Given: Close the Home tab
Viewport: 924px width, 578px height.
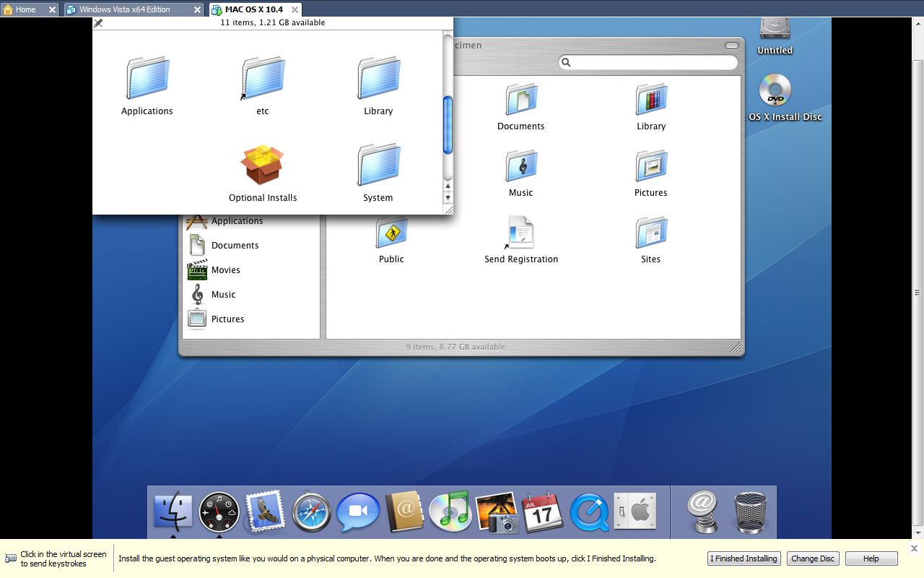Looking at the screenshot, I should point(52,9).
